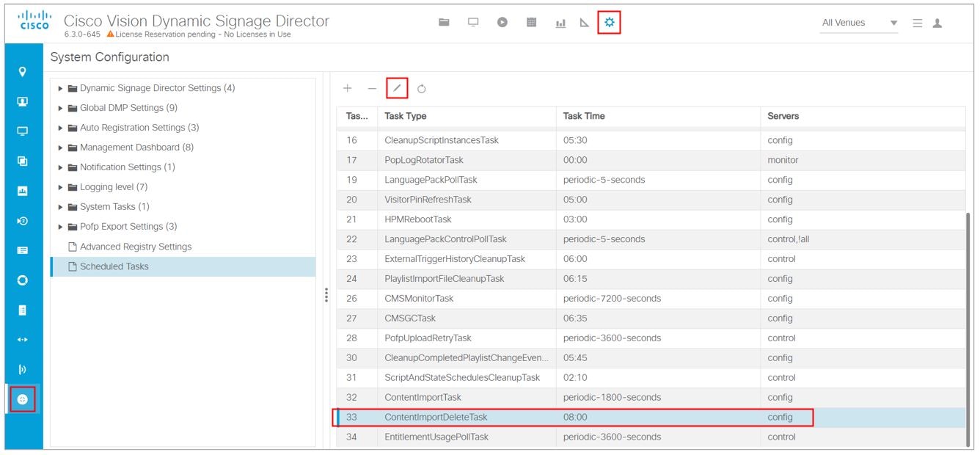
Task: Open the play control icon in top bar
Action: 502,23
